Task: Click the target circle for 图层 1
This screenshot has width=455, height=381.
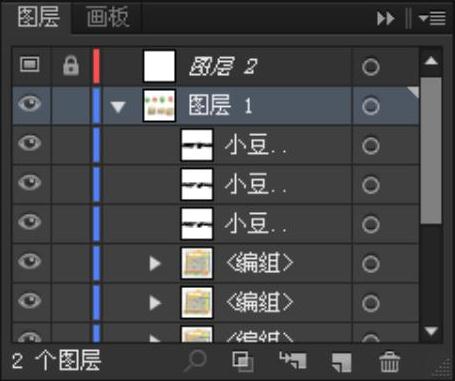Action: (x=370, y=106)
